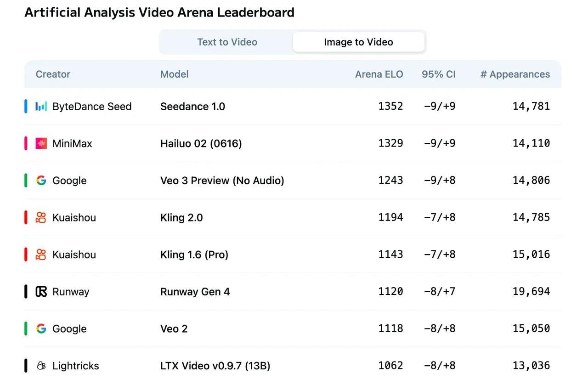Click the MiniMax logo icon
This screenshot has width=588, height=379.
(41, 143)
